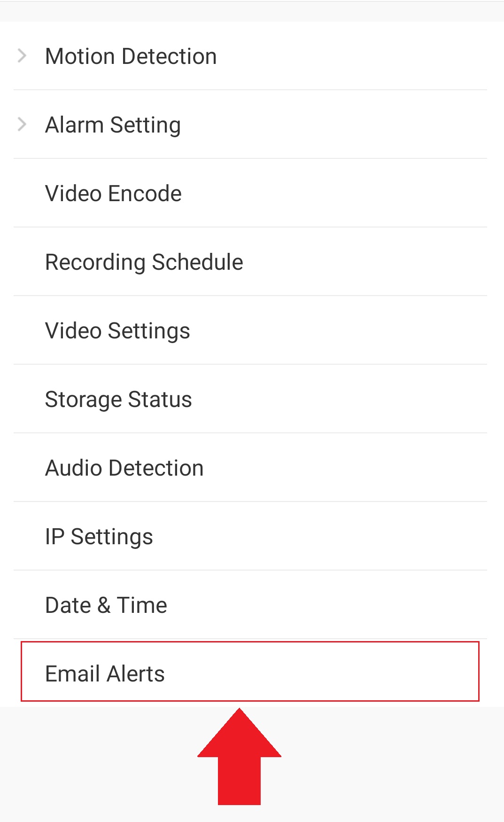Select the IP Settings item
Image resolution: width=504 pixels, height=822 pixels.
(99, 537)
